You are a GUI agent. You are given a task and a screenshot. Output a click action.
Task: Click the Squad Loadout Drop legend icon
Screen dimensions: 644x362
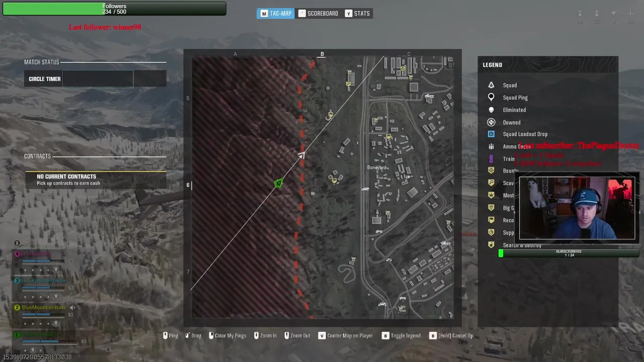pos(491,134)
